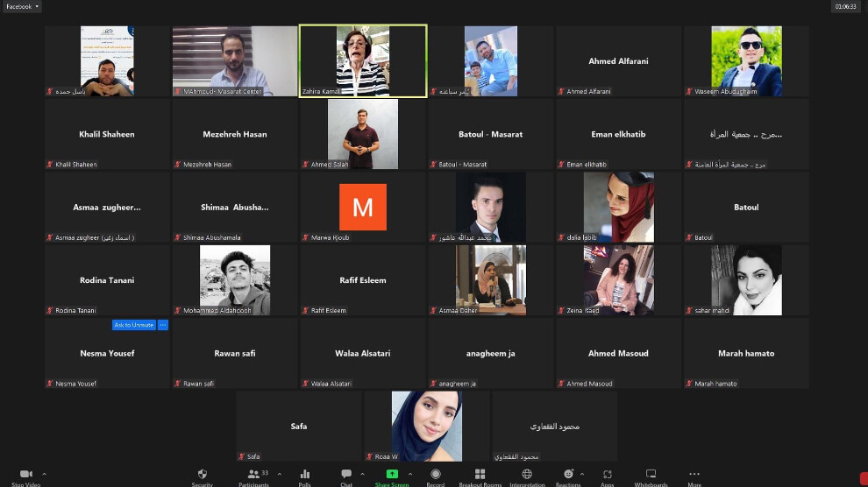Open Breakout Rooms
Screen dimensions: 868x487
click(x=480, y=475)
